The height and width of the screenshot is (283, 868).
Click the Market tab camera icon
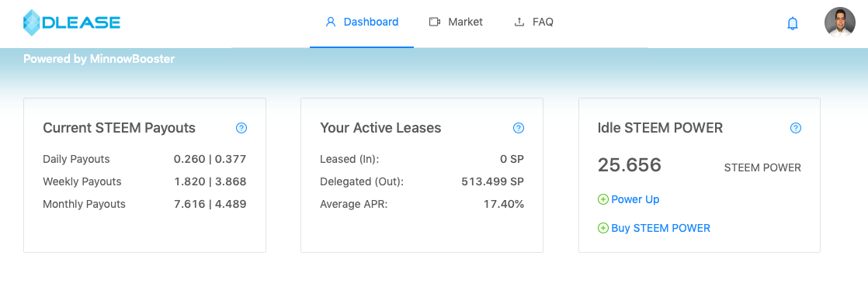pyautogui.click(x=435, y=22)
